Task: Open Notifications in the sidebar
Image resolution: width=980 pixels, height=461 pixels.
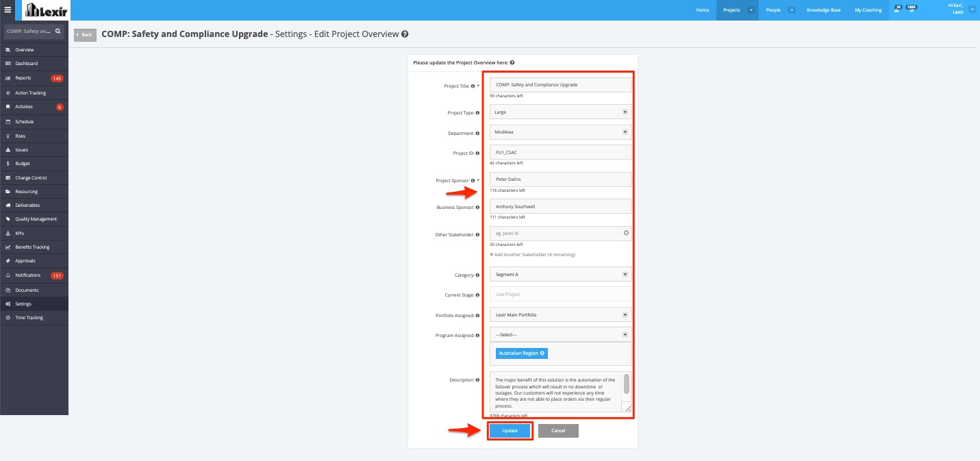Action: coord(34,275)
